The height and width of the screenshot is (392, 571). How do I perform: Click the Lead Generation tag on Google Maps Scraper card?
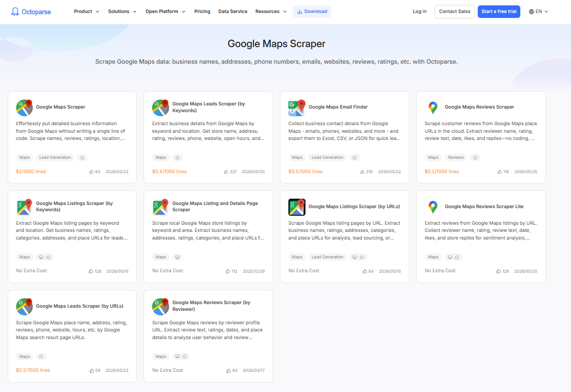click(x=55, y=157)
